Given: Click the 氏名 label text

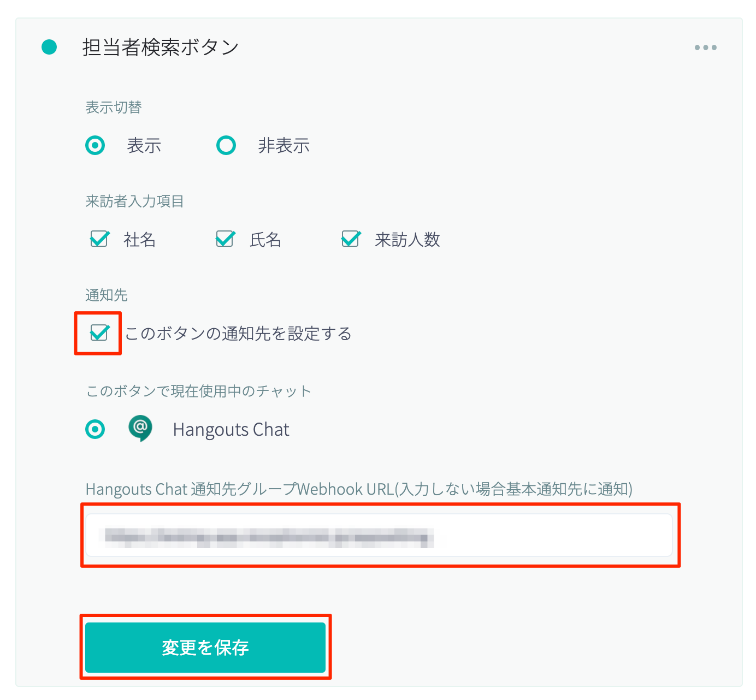Looking at the screenshot, I should point(265,240).
